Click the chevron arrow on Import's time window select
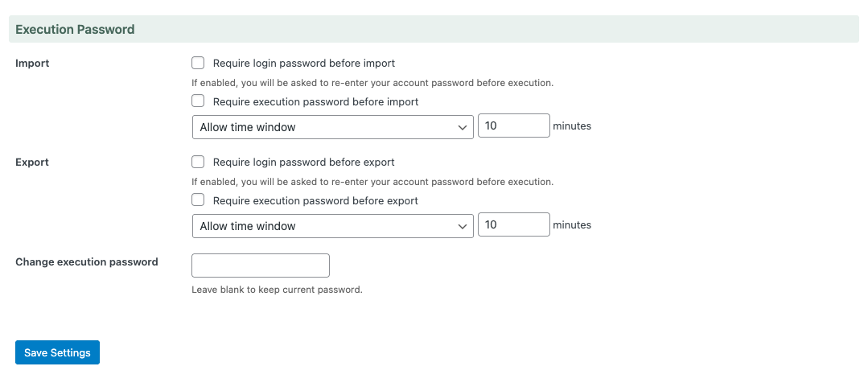 click(463, 127)
